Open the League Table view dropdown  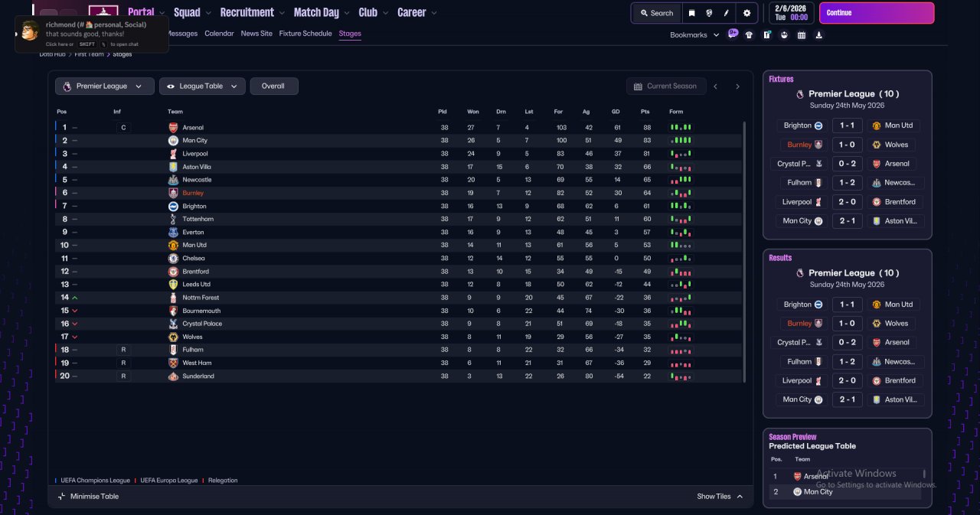[203, 86]
